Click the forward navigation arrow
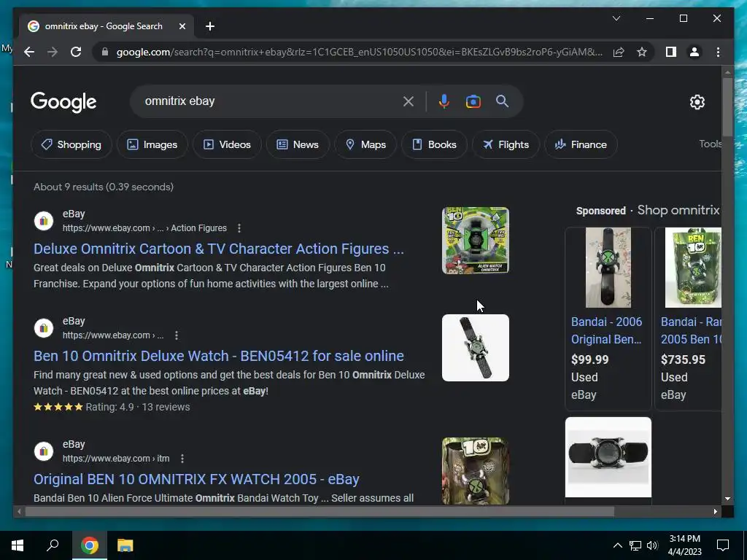Viewport: 747px width, 560px height. pyautogui.click(x=53, y=52)
